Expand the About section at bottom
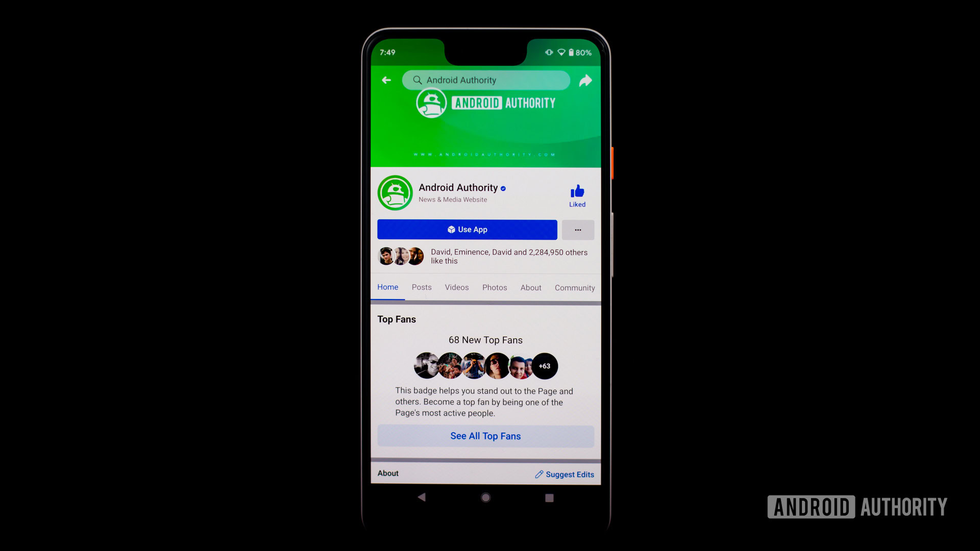This screenshot has height=551, width=980. (388, 473)
